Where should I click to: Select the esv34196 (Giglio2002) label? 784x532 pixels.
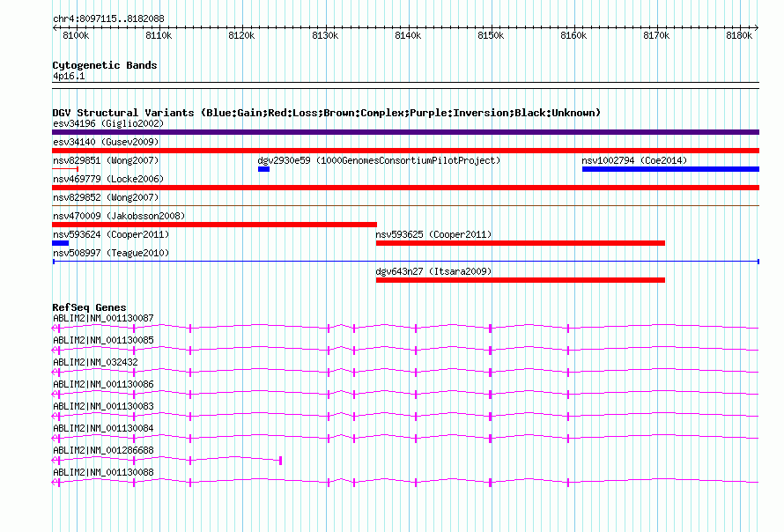[108, 123]
